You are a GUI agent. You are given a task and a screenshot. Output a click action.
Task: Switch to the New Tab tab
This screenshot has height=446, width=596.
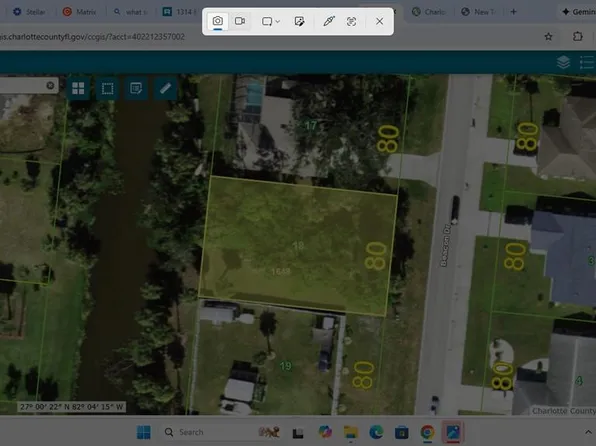(479, 12)
